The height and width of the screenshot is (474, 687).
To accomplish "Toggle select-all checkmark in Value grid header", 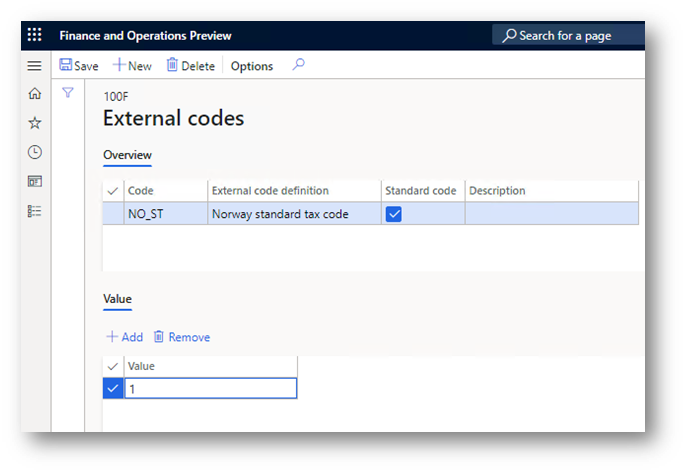I will coord(113,366).
